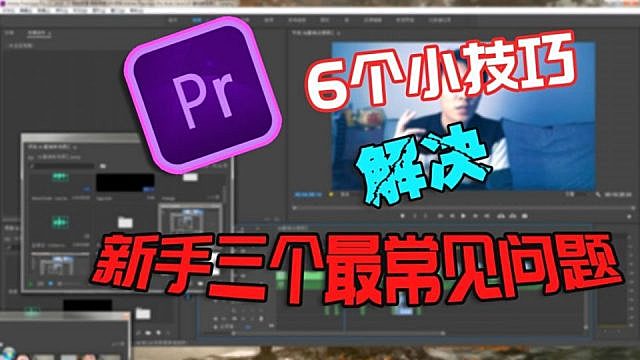Go to Out point in Program monitor
The width and height of the screenshot is (640, 360).
click(487, 216)
